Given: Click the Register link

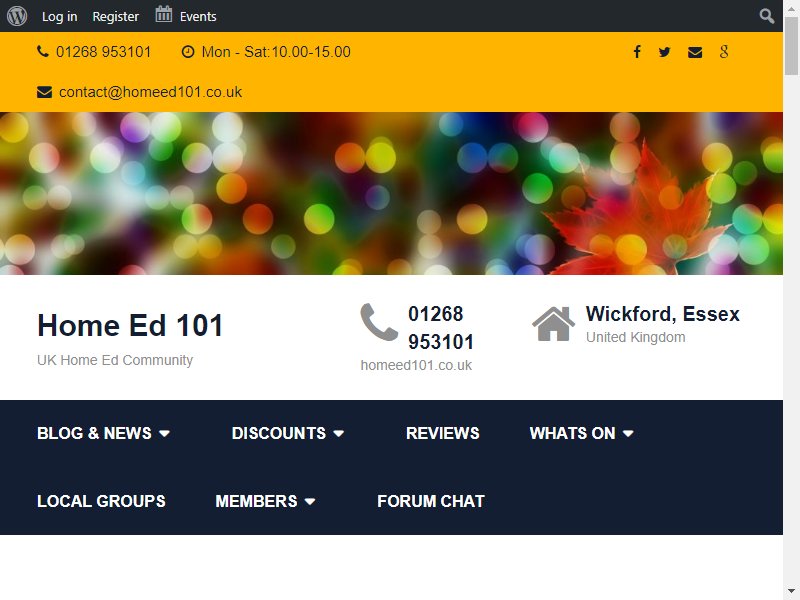Looking at the screenshot, I should tap(115, 16).
